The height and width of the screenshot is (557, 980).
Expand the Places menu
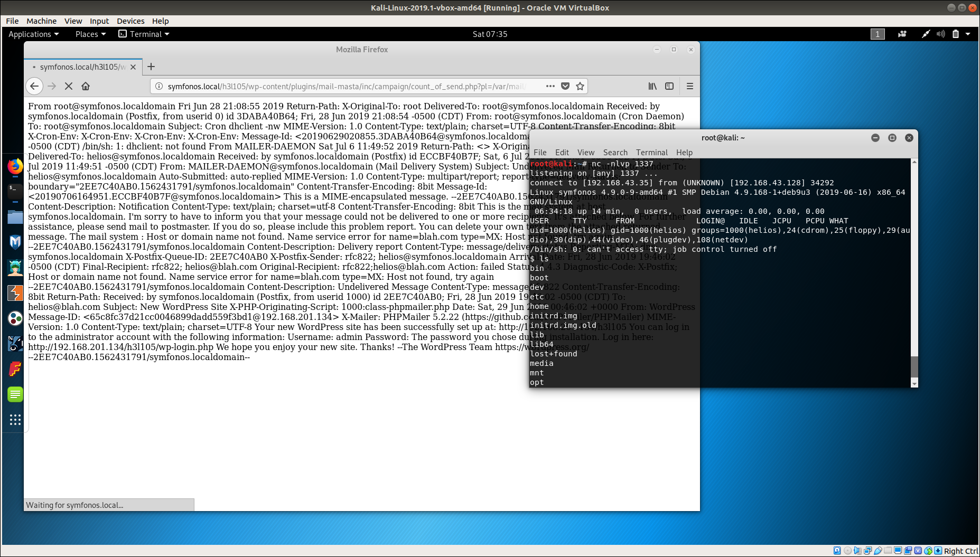click(x=90, y=34)
